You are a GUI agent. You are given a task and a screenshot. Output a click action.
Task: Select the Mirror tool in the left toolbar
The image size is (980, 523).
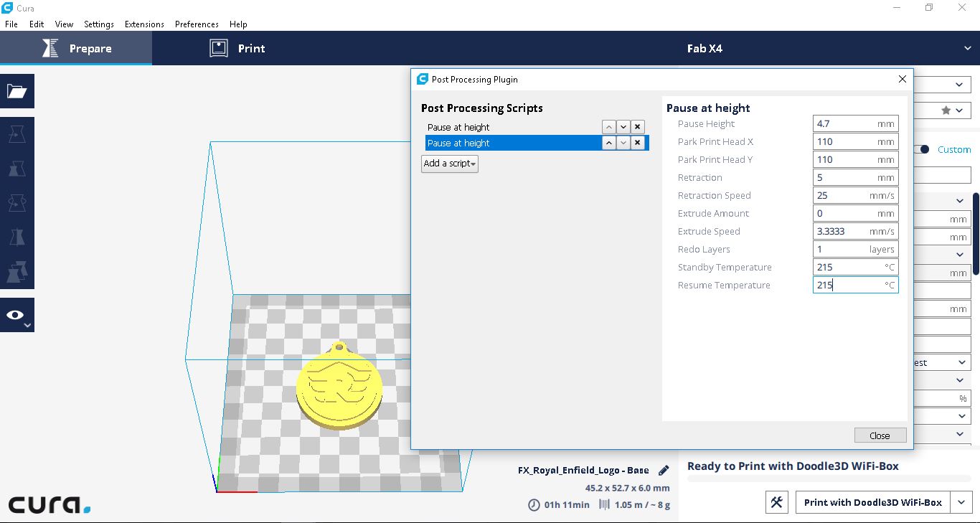point(17,238)
